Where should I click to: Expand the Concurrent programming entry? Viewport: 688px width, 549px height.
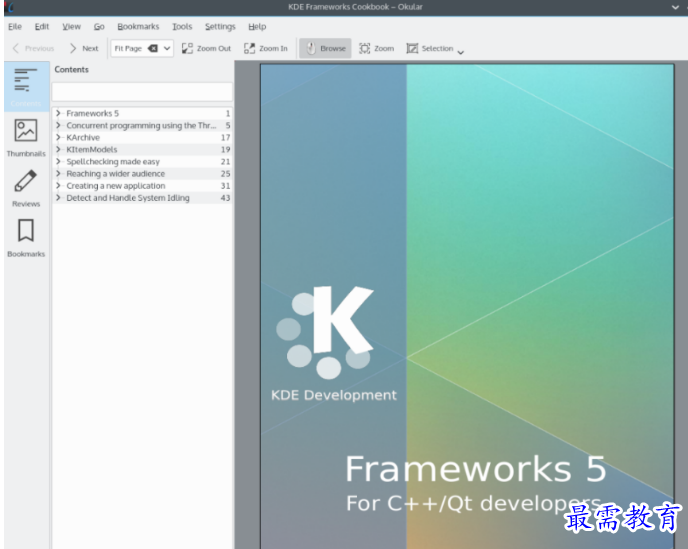[58, 125]
